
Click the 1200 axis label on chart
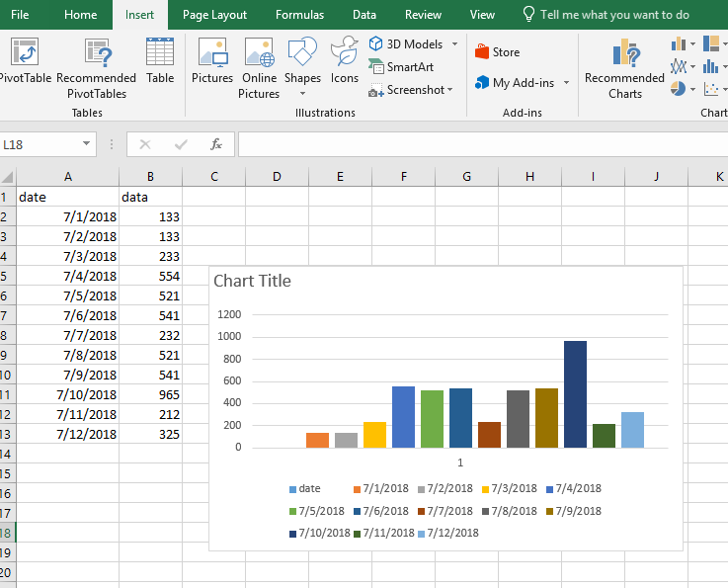[x=229, y=314]
